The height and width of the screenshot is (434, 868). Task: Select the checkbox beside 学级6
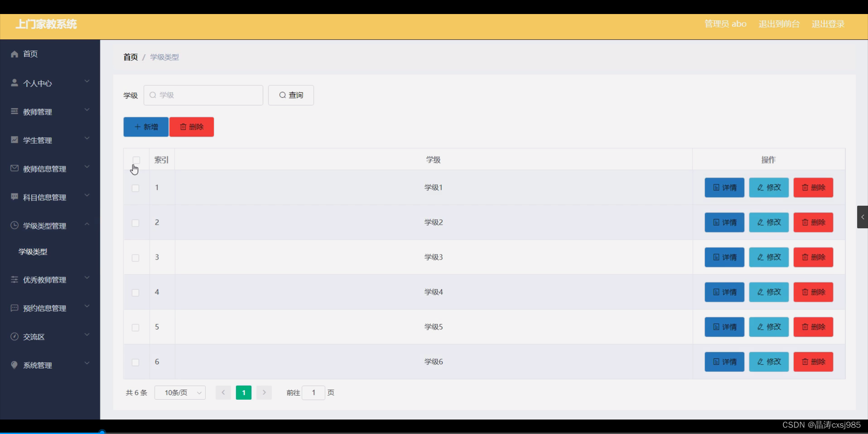[x=135, y=363]
